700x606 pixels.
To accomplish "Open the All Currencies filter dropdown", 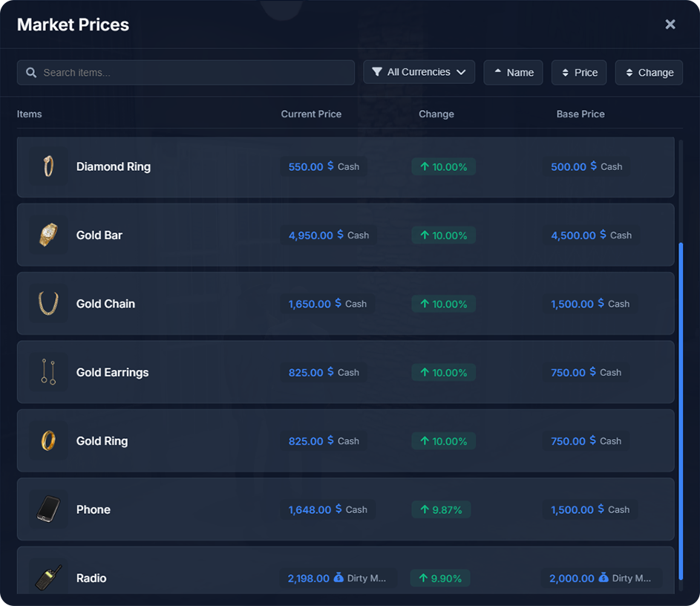I will 419,72.
